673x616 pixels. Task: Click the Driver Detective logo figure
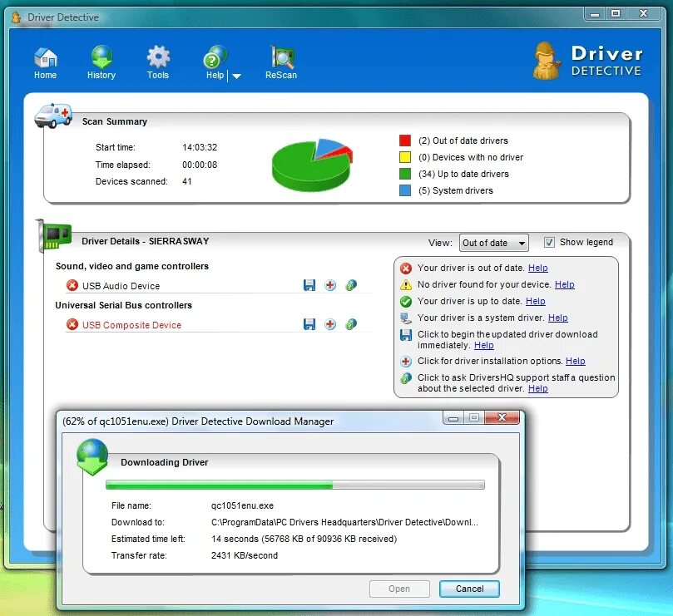click(x=547, y=61)
